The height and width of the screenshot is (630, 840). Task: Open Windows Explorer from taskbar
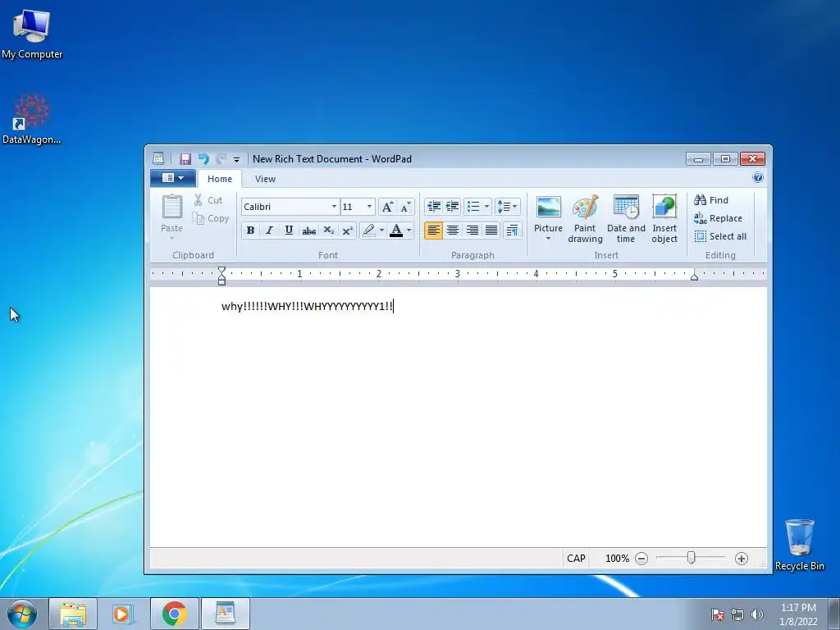click(x=73, y=614)
